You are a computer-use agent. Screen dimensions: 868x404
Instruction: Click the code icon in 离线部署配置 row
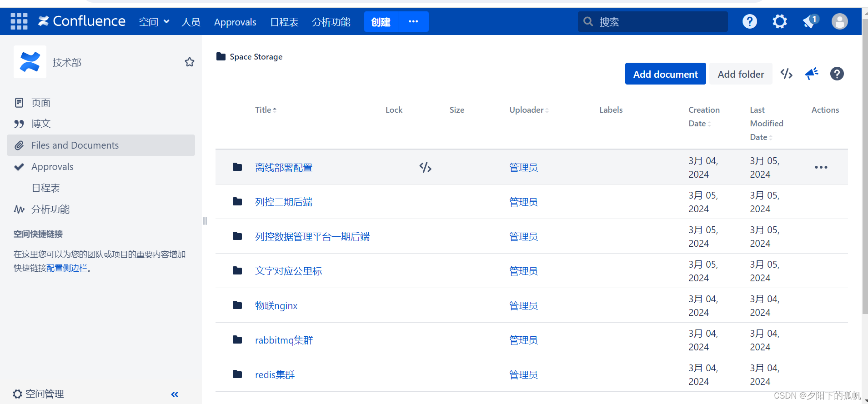click(426, 167)
